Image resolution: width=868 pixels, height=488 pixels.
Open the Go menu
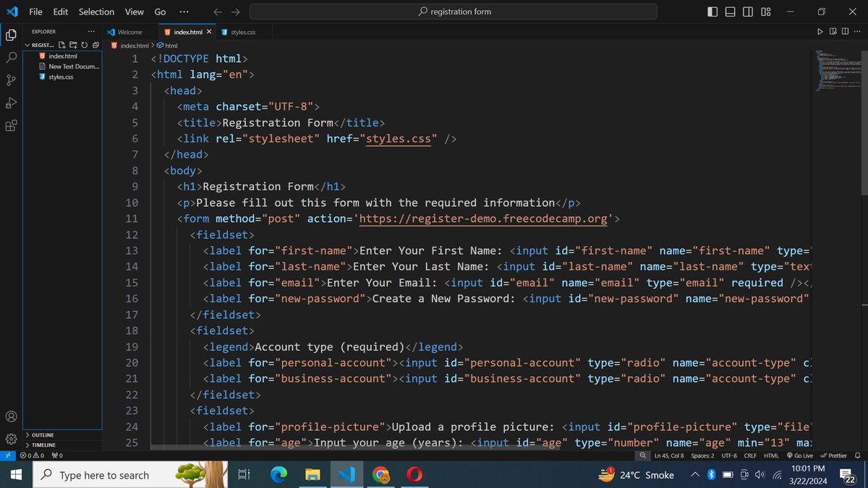(160, 12)
